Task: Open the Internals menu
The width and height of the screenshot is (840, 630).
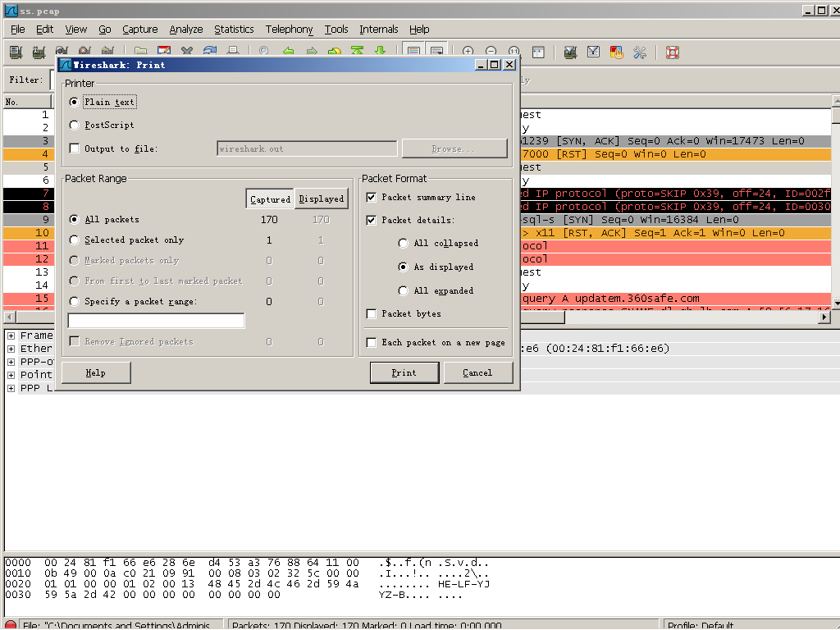Action: pyautogui.click(x=379, y=29)
